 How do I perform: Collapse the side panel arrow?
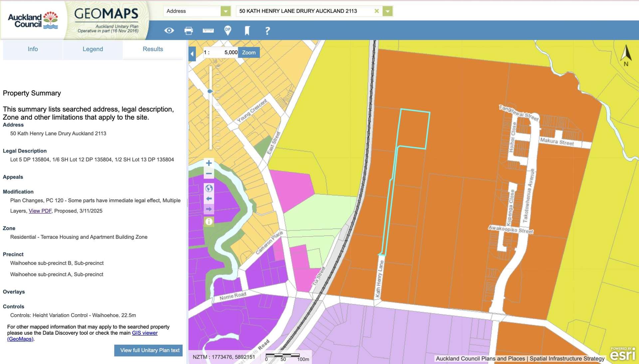192,54
